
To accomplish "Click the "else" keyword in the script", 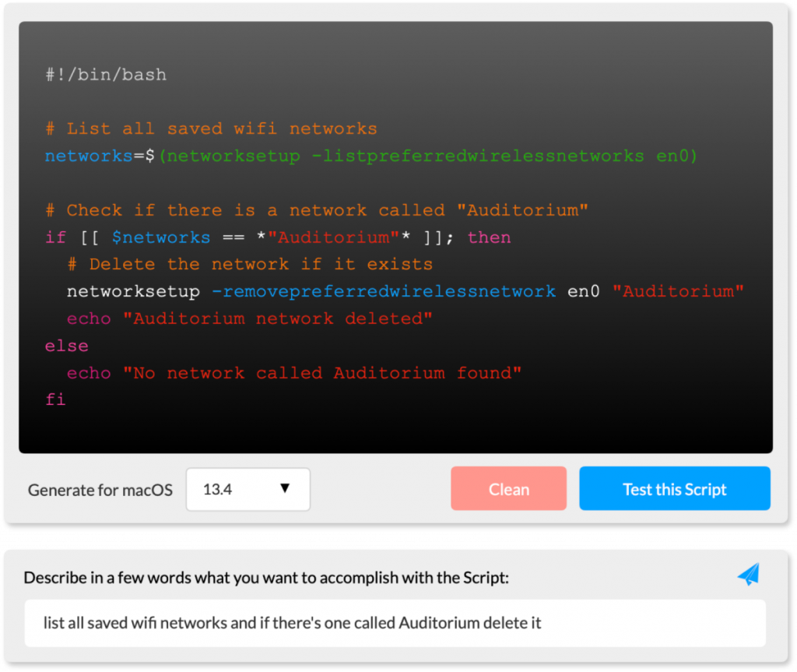I will 67,346.
